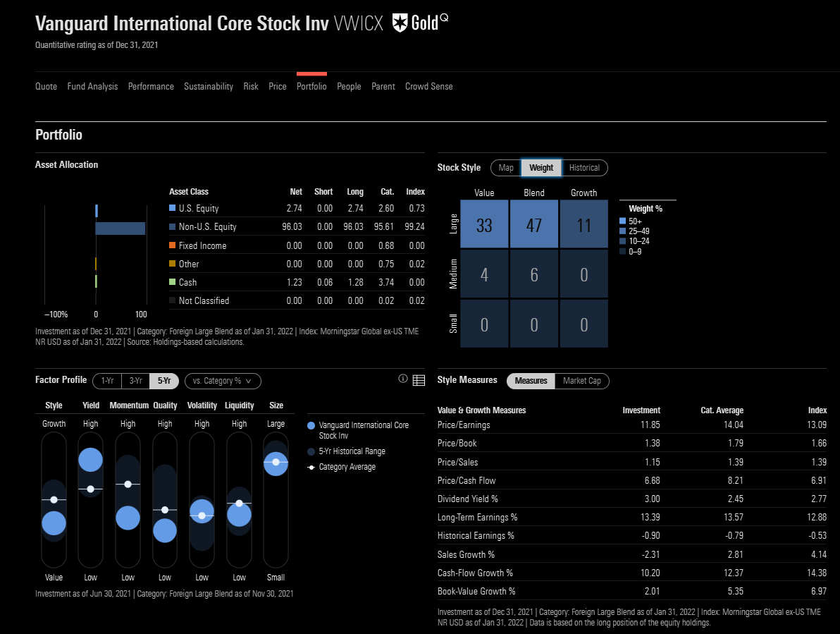Click the fund marker on Yield factor slider
The image size is (840, 634).
(x=90, y=460)
